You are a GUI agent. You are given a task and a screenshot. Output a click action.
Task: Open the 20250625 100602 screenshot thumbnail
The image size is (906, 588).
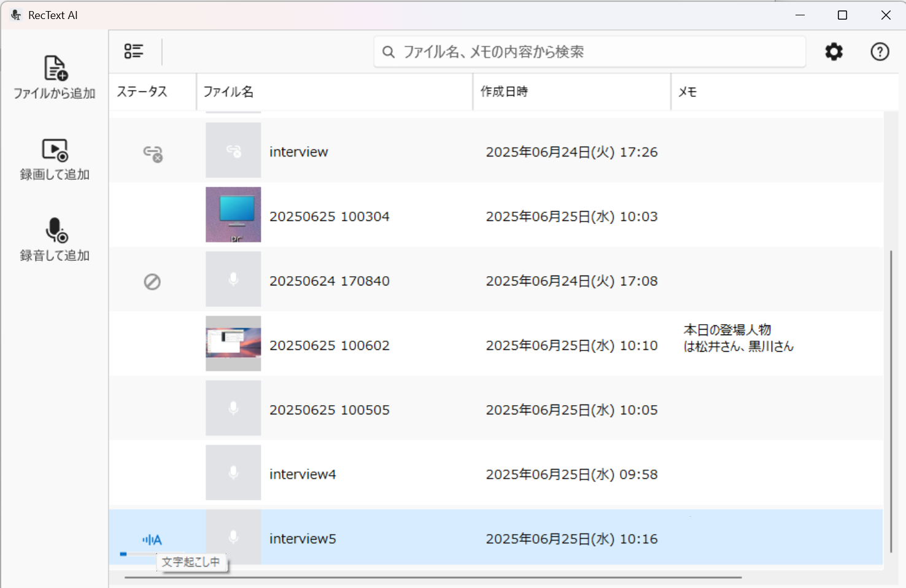tap(233, 344)
